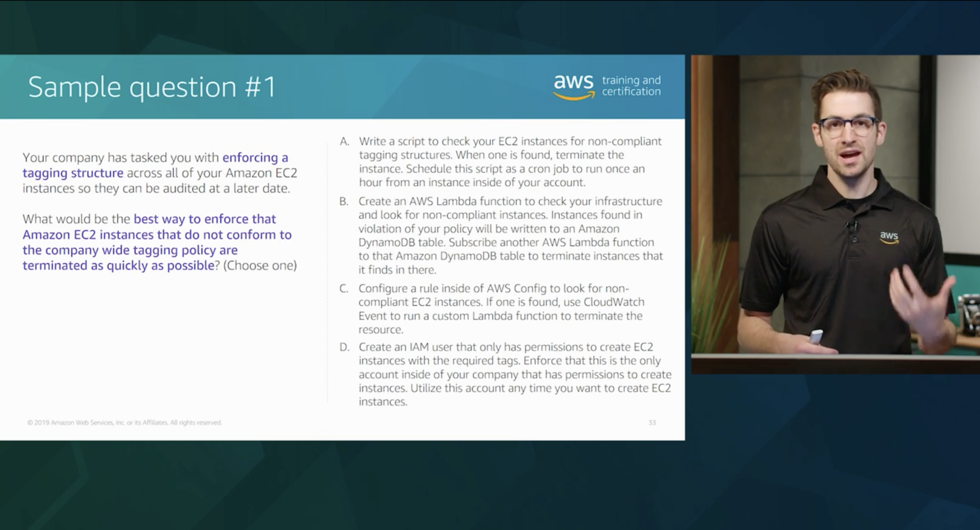Screen dimensions: 980x530
Task: Click the clicker remote in presenter's hand
Action: pos(816,336)
